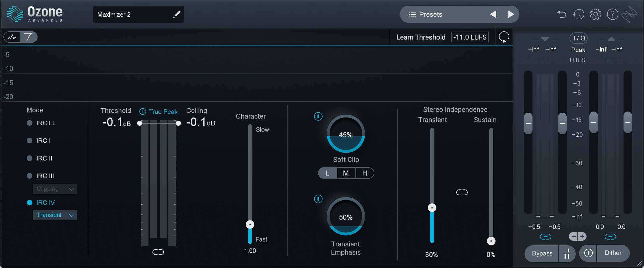Select the IRC I mode
644x268 pixels.
[39, 141]
